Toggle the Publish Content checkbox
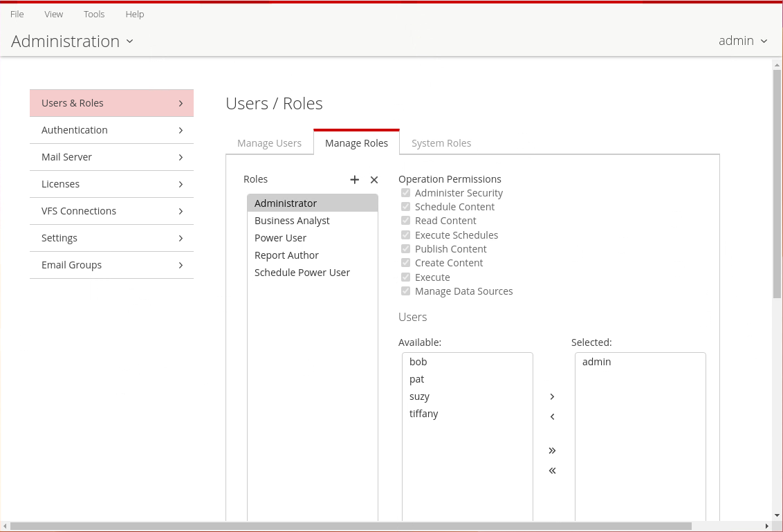 click(406, 249)
